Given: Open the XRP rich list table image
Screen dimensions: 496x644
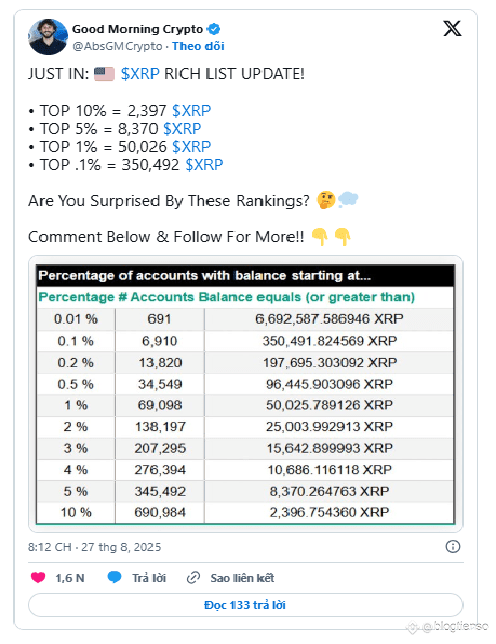Looking at the screenshot, I should coord(246,394).
